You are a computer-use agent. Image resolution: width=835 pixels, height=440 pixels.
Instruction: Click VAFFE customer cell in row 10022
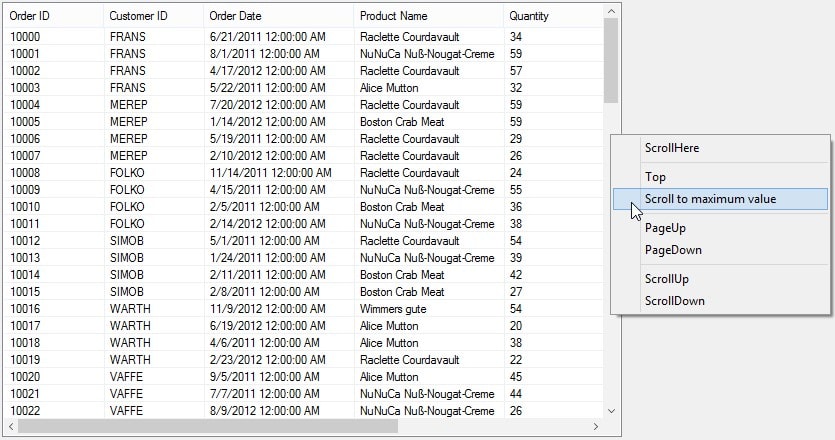153,411
